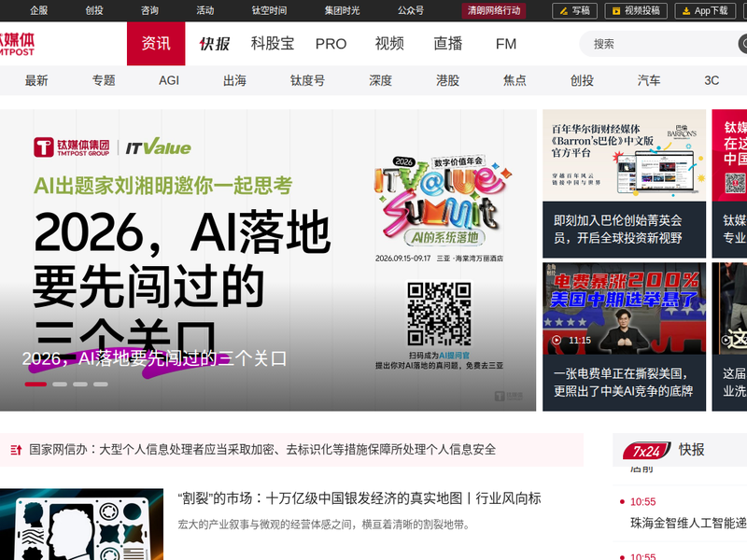Click the App下载 button
Screen dimensions: 747x560
705,10
